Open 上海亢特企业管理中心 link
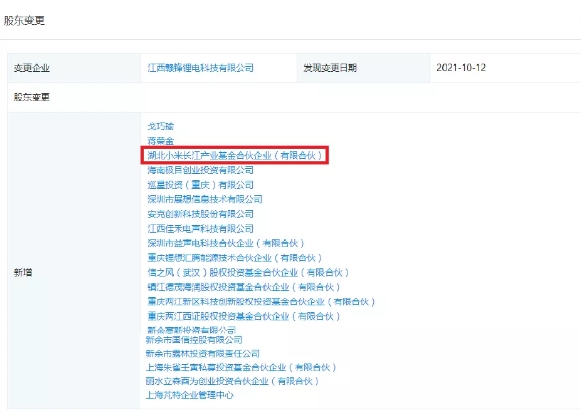Screen dimensions: 581x412 pyautogui.click(x=189, y=395)
